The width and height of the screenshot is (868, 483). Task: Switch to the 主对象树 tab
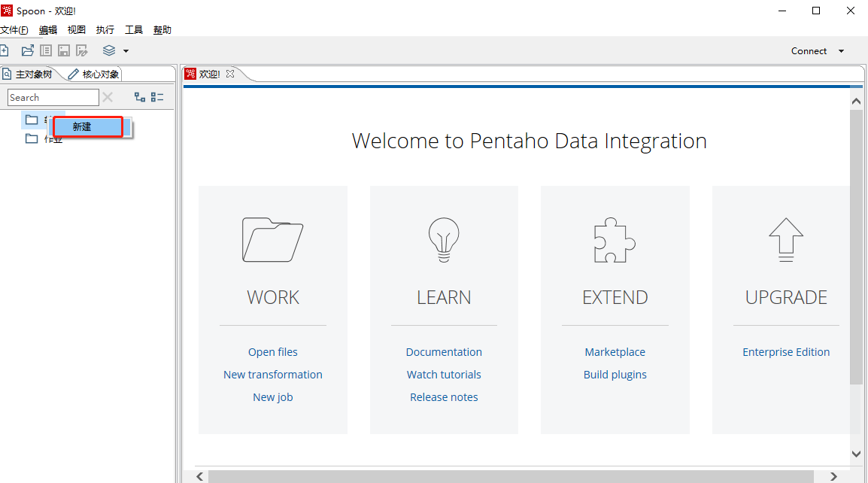[28, 74]
